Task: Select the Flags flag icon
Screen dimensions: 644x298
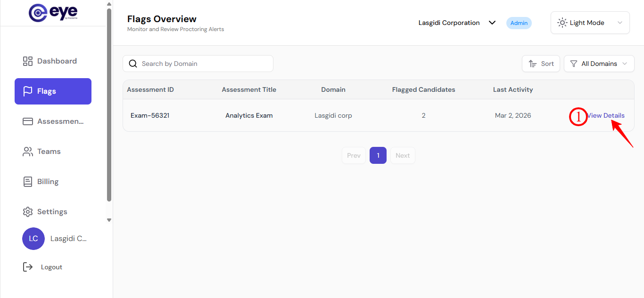Action: 28,91
